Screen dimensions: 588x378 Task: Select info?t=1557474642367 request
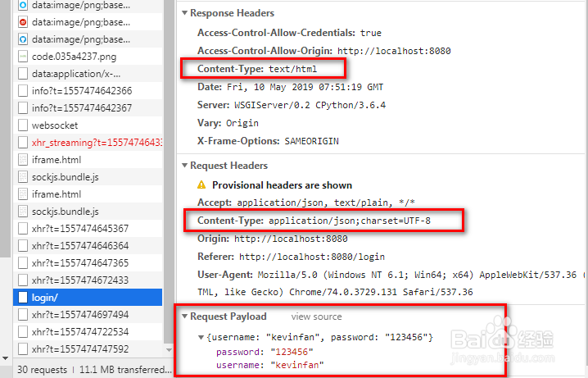[x=88, y=108]
